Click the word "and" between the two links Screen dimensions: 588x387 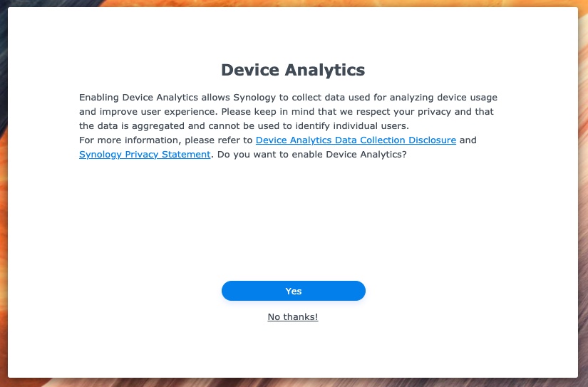(x=468, y=140)
